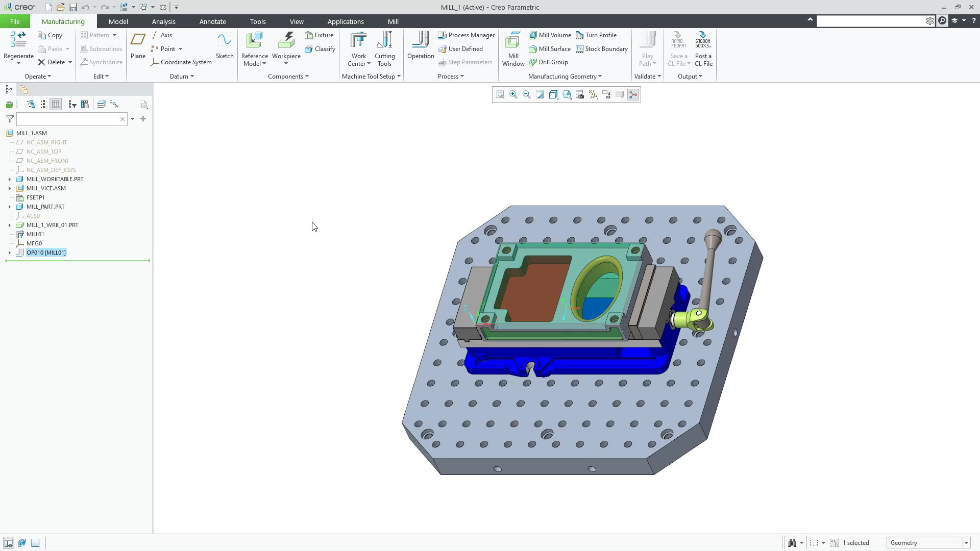Open the View Manager icon
The height and width of the screenshot is (551, 980).
coord(580,94)
